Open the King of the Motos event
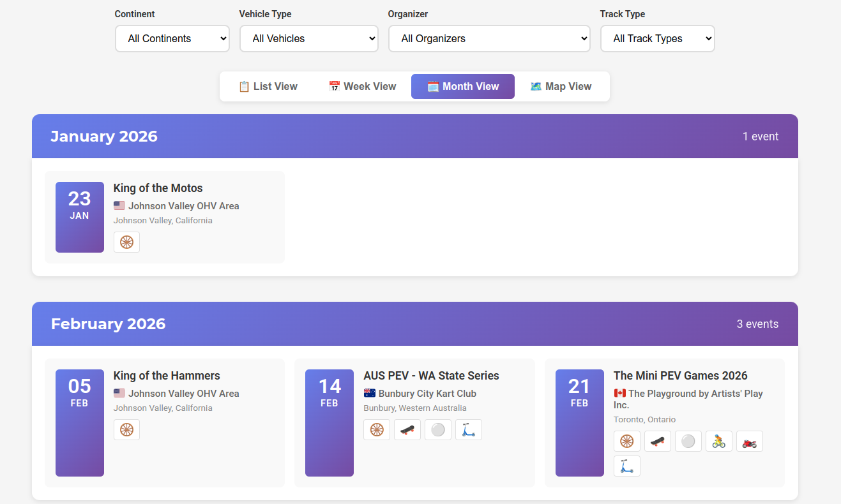 [x=158, y=188]
